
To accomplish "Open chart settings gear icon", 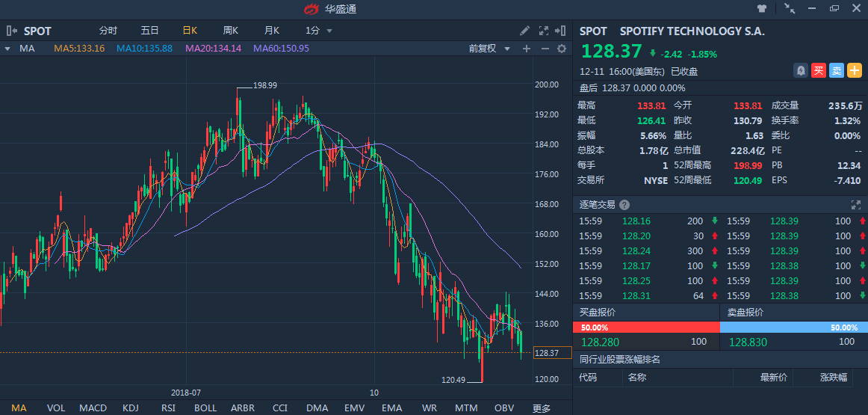I will tap(562, 49).
